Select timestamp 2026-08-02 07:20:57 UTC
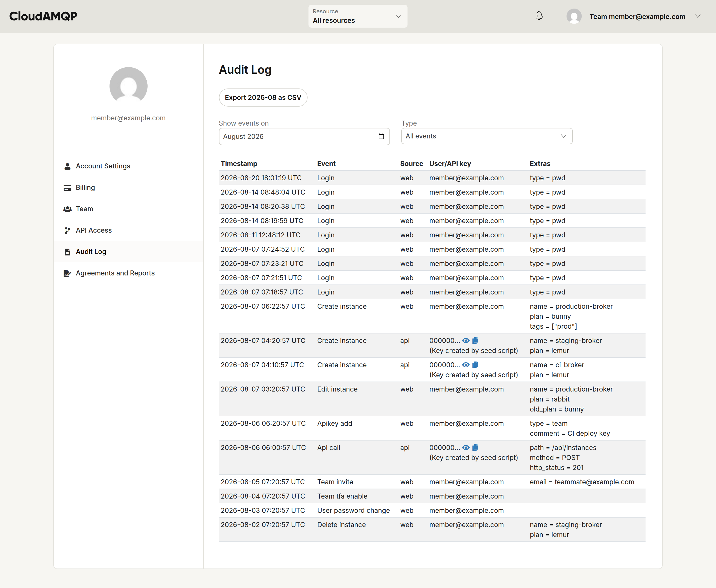Screen dimensions: 716x588 click(263, 525)
